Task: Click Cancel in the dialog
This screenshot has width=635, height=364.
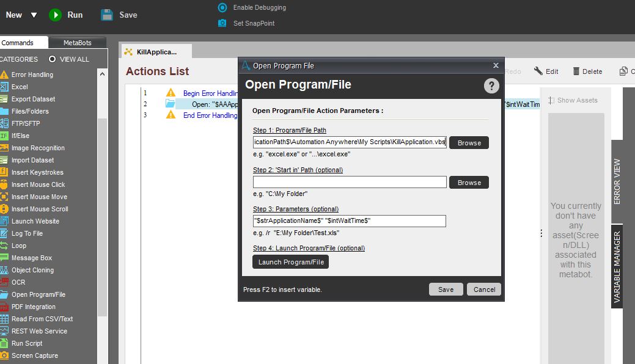Action: (x=484, y=289)
